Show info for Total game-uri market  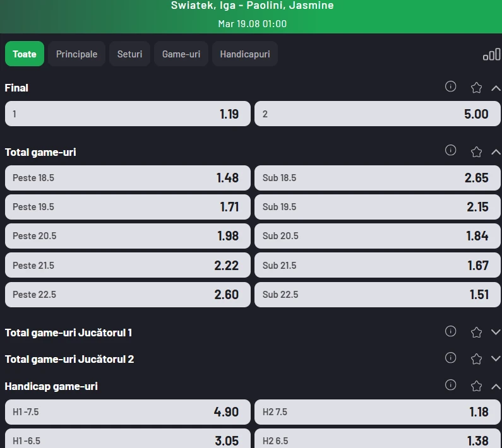click(450, 150)
